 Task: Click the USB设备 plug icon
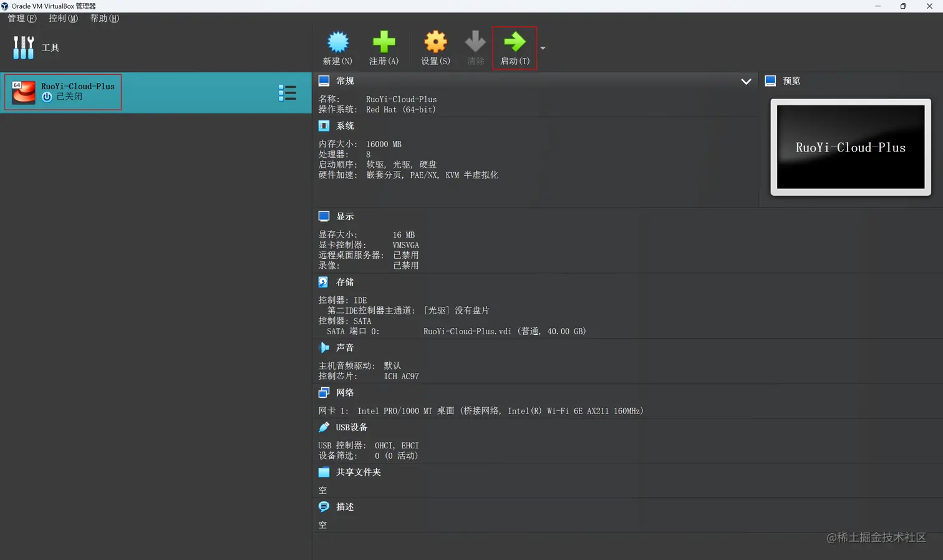click(x=324, y=427)
